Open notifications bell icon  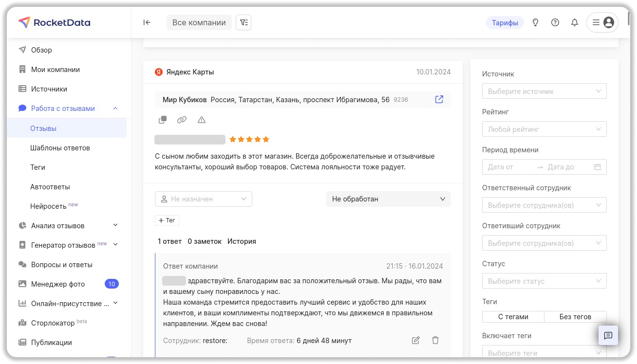tap(575, 22)
